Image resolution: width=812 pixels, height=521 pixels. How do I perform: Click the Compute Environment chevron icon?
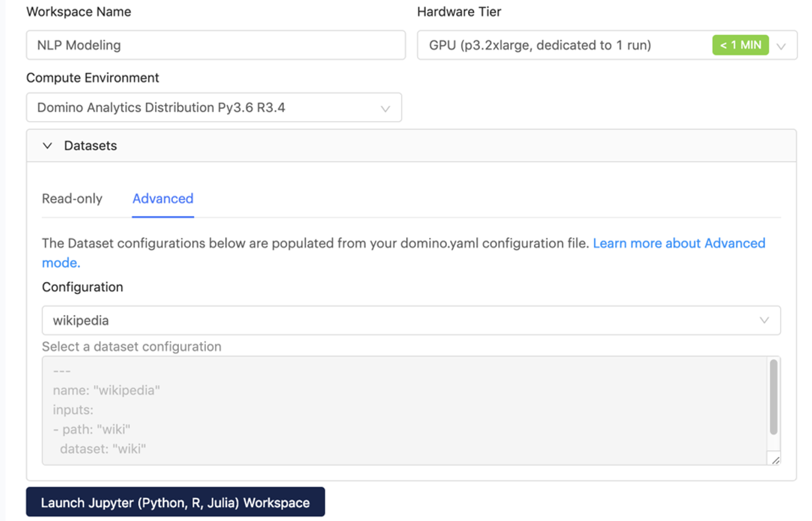tap(386, 107)
